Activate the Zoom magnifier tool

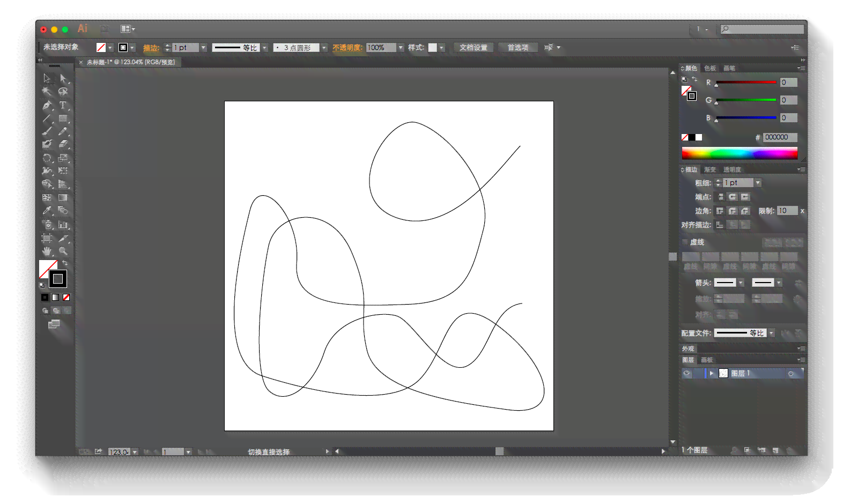[x=63, y=251]
